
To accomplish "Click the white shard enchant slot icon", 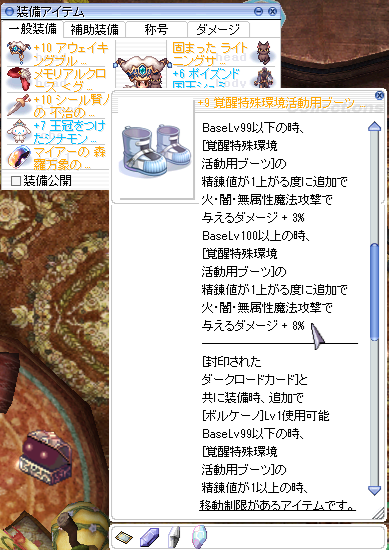I will tap(174, 537).
